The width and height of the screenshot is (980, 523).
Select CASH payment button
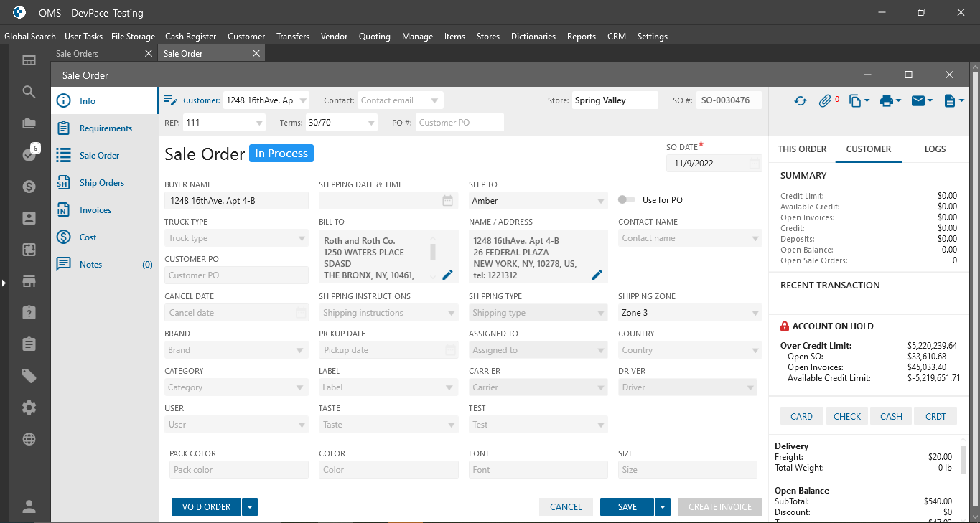click(x=892, y=416)
